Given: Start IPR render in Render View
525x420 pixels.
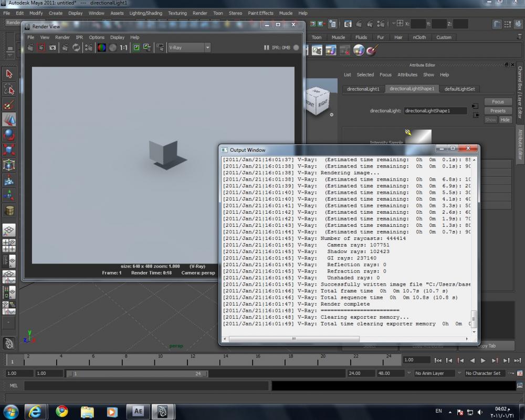Looking at the screenshot, I should 65,48.
